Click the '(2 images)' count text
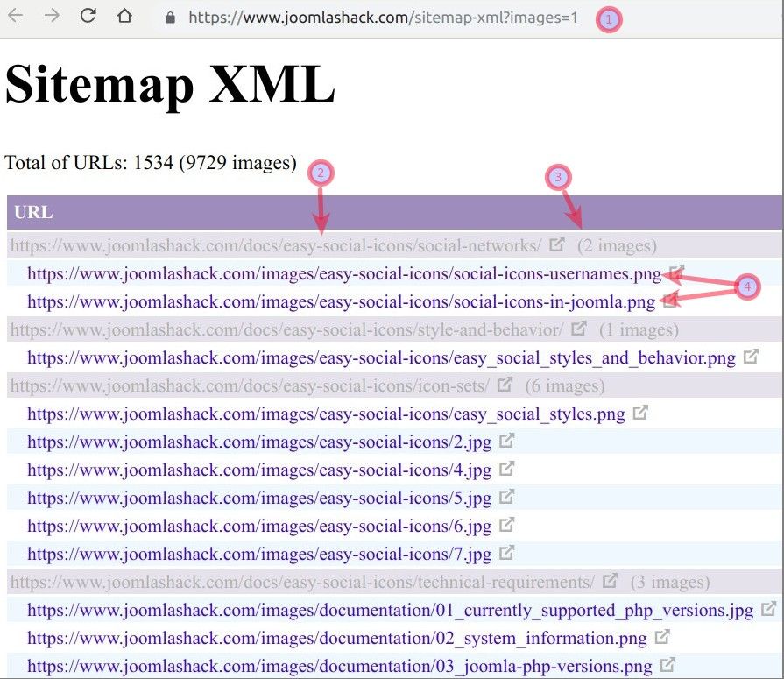Image resolution: width=784 pixels, height=679 pixels. [617, 245]
